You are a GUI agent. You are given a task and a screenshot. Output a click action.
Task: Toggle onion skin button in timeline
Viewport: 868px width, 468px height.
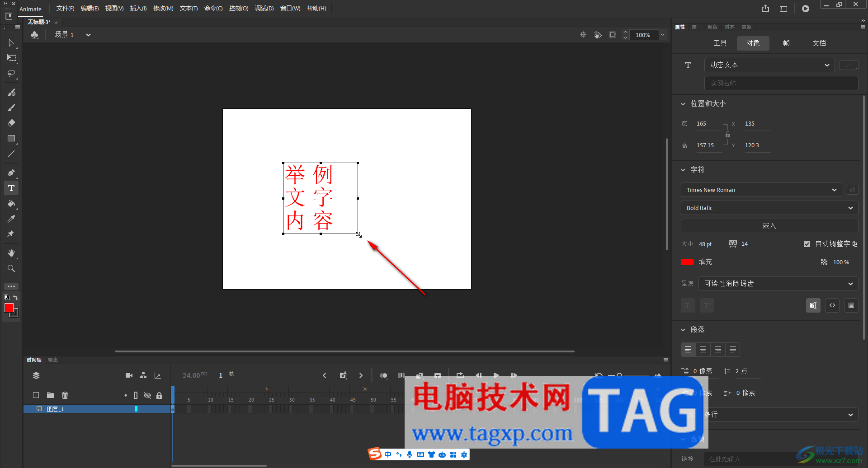pyautogui.click(x=383, y=375)
